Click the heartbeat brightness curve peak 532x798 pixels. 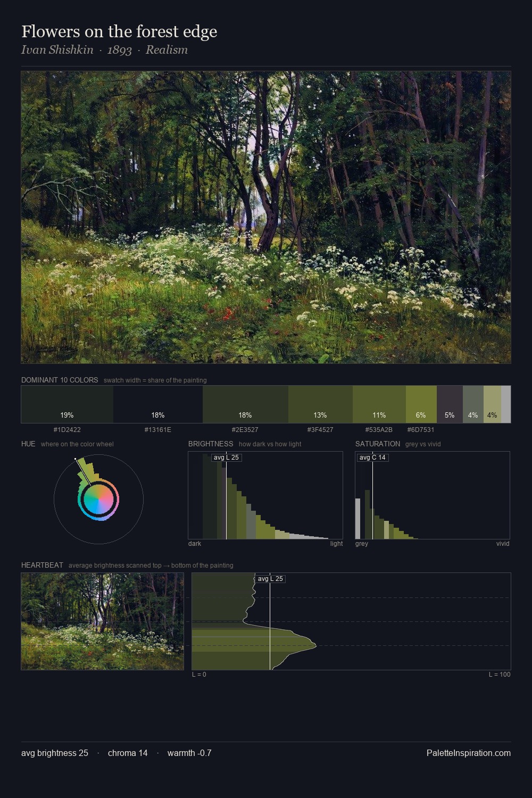pos(315,645)
